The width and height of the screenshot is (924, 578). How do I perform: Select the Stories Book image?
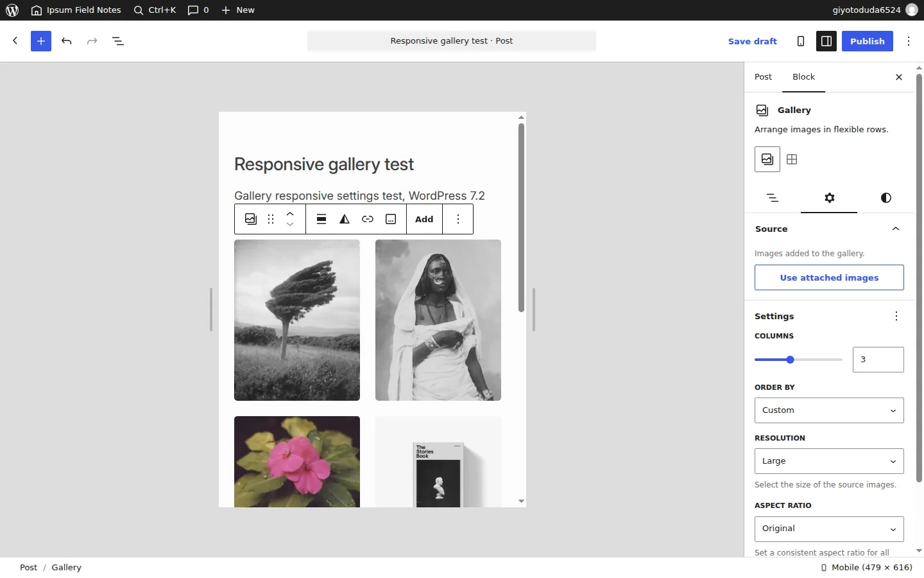coord(438,462)
